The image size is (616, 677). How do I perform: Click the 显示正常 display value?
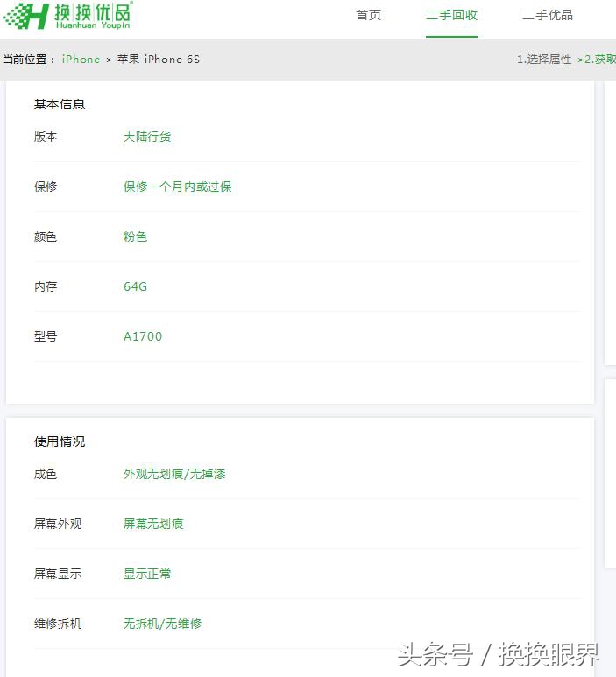pos(147,574)
